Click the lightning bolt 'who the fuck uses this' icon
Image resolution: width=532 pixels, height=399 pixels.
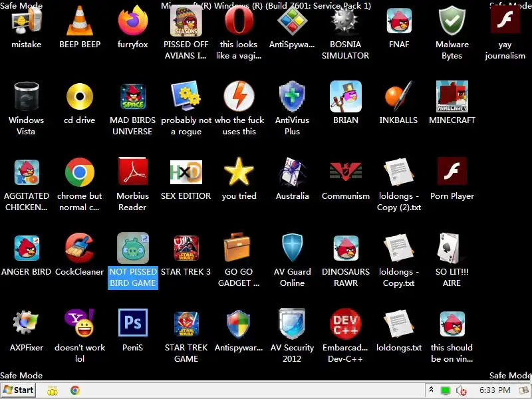[x=239, y=96]
